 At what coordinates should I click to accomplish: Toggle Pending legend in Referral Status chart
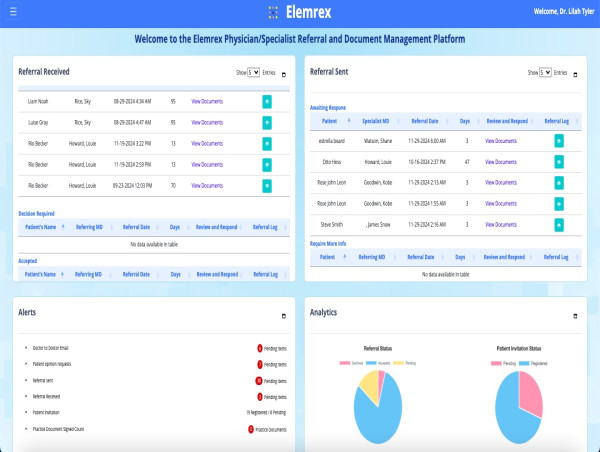(404, 363)
